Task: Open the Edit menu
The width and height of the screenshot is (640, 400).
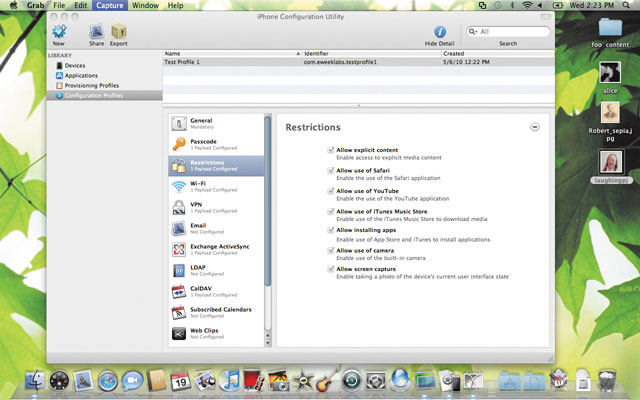Action: pyautogui.click(x=81, y=5)
